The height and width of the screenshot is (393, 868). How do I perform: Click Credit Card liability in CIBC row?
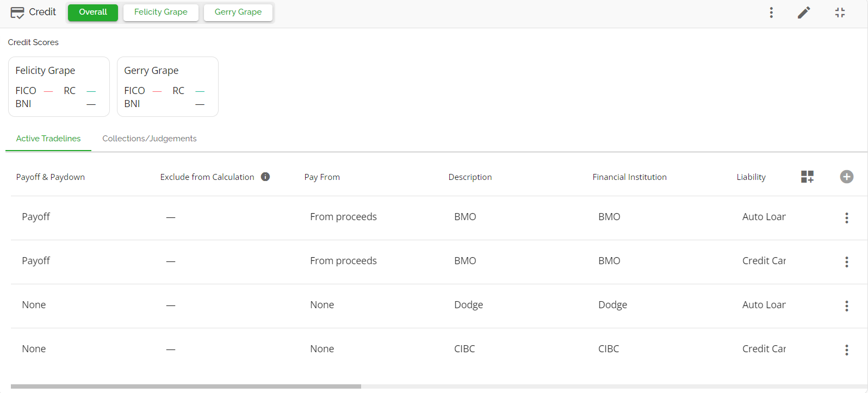(x=764, y=349)
